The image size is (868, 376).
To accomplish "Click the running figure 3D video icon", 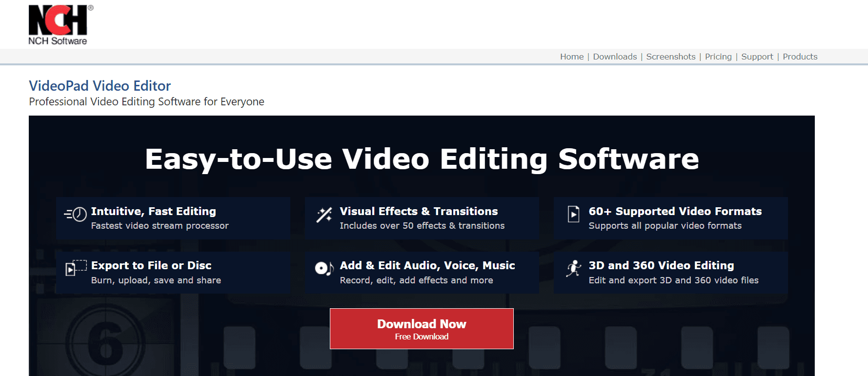I will pos(574,268).
